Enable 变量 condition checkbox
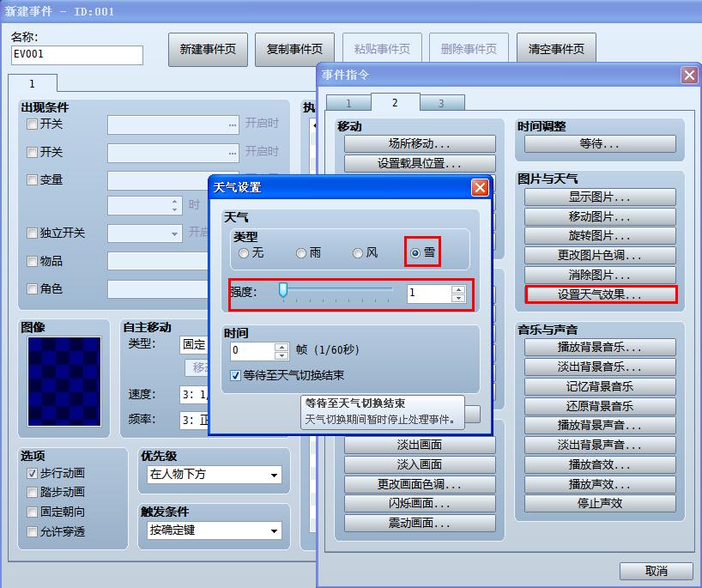This screenshot has width=702, height=588. coord(32,180)
